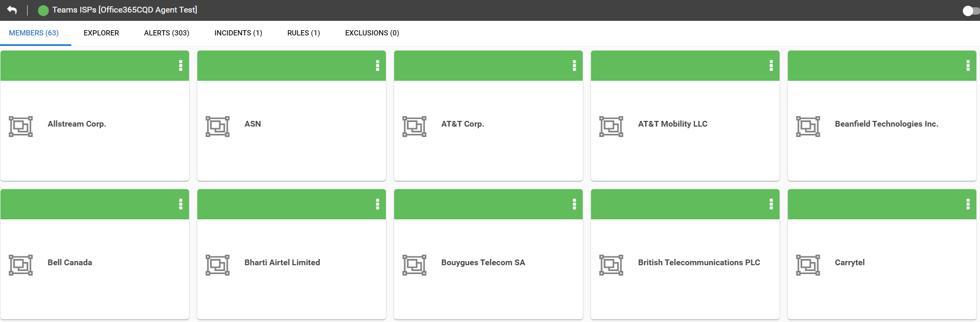
Task: Open the Bharti Airtel Limited member name
Action: point(282,263)
